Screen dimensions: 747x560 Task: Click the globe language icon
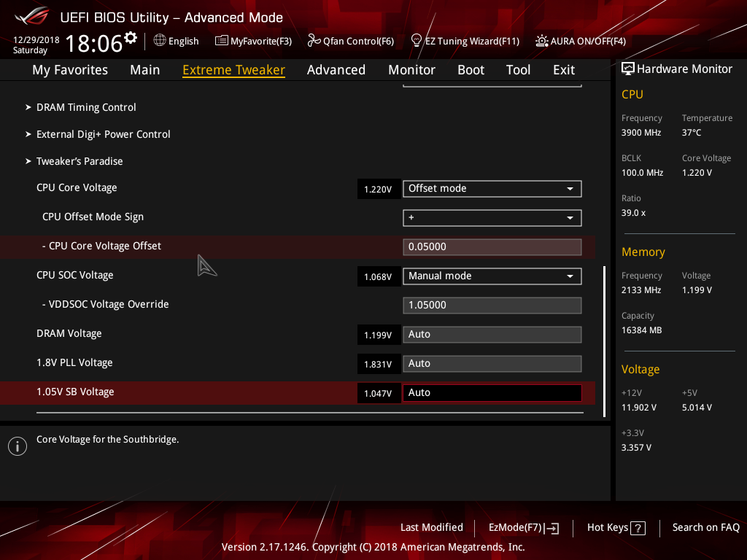point(160,41)
